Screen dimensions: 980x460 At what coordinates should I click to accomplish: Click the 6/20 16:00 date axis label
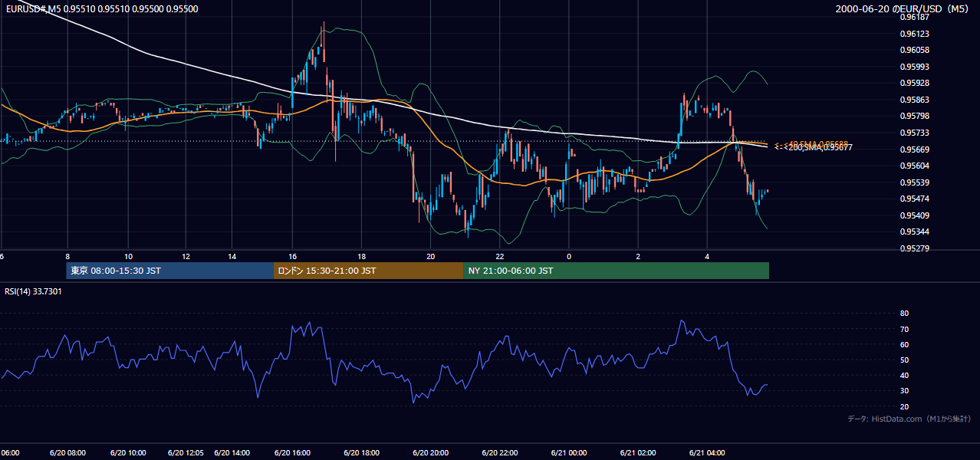[x=292, y=453]
